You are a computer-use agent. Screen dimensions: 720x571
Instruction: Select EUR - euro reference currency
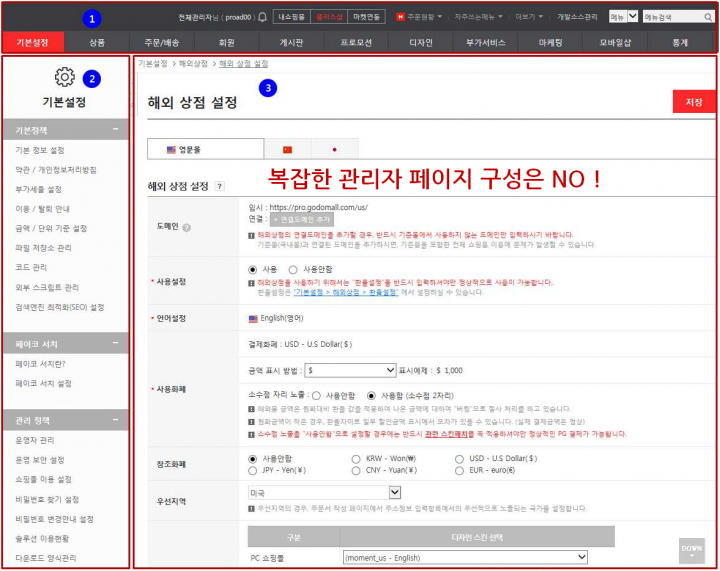pos(459,470)
